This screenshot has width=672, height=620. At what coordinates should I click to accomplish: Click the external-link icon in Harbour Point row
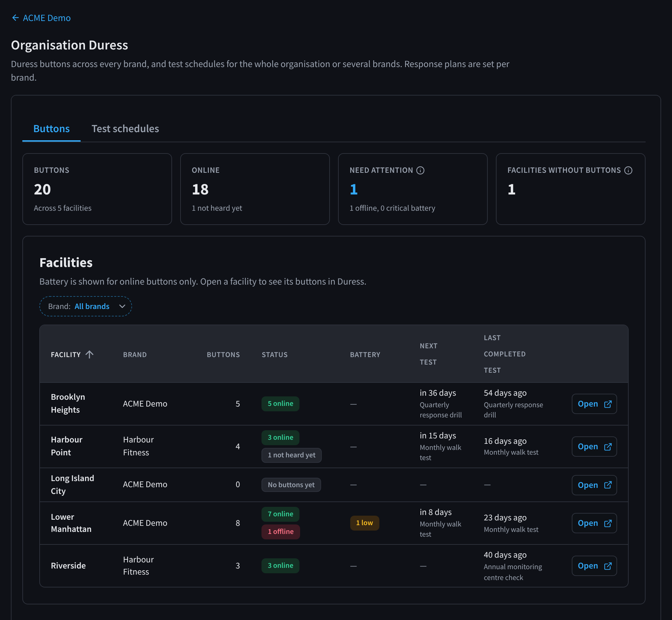pos(608,447)
